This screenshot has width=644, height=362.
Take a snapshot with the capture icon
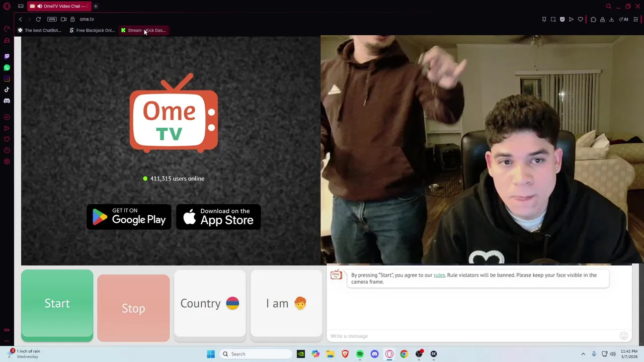553,19
